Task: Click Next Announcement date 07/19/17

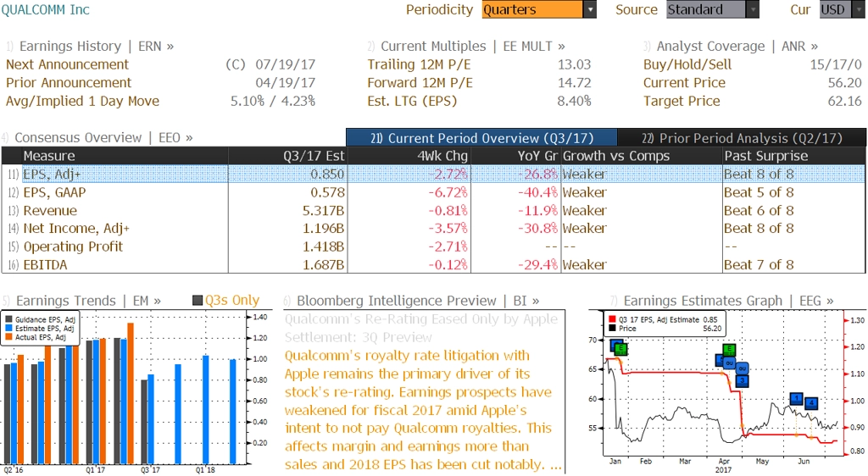Action: coord(285,64)
